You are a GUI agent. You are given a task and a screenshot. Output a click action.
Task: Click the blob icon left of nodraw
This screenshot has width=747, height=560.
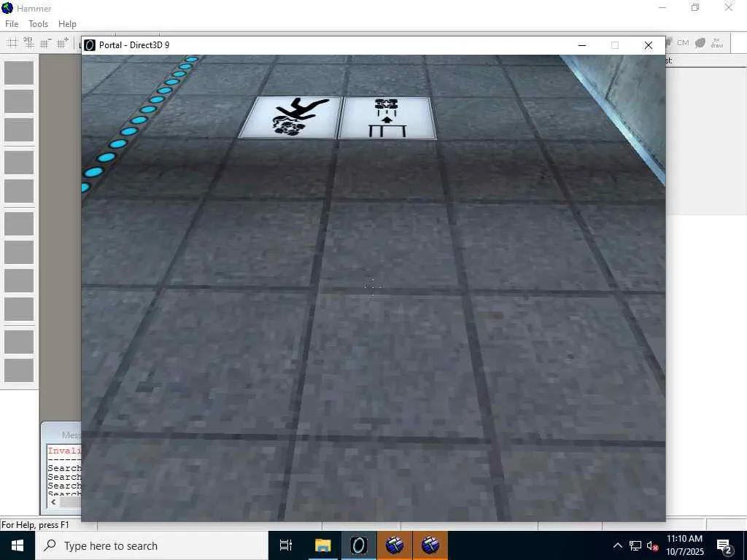click(700, 43)
